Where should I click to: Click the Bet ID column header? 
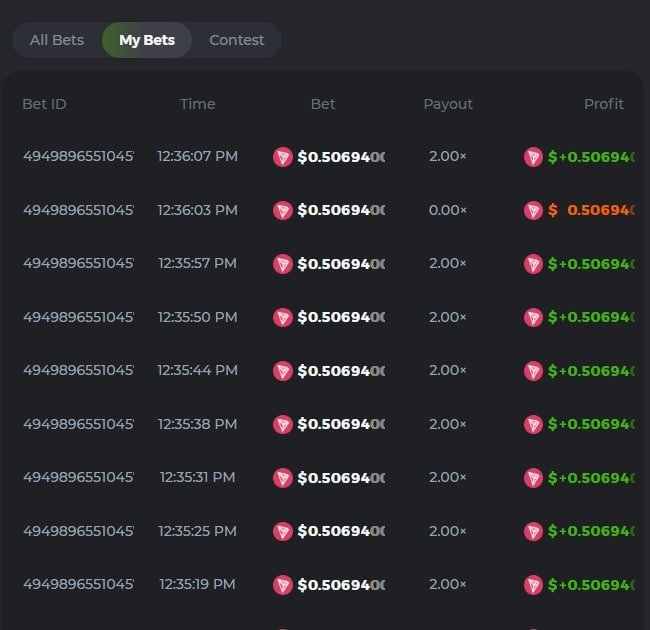point(44,104)
